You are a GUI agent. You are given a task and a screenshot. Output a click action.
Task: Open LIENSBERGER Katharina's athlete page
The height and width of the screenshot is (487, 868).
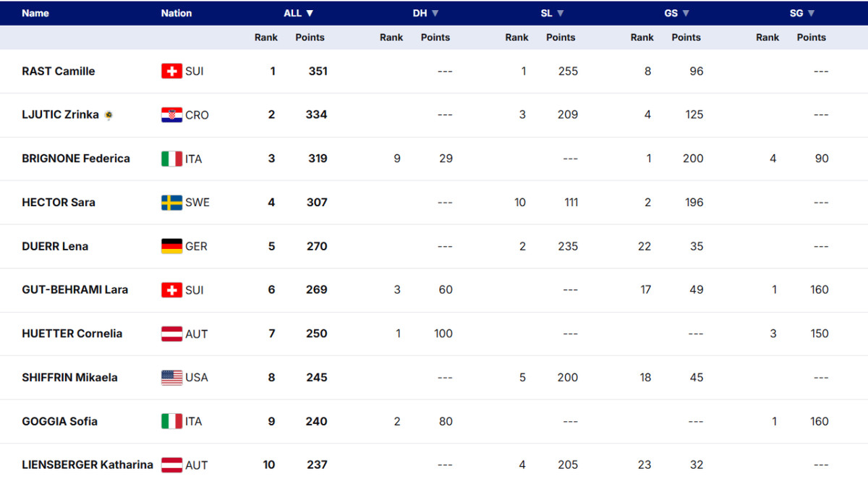[x=88, y=465]
